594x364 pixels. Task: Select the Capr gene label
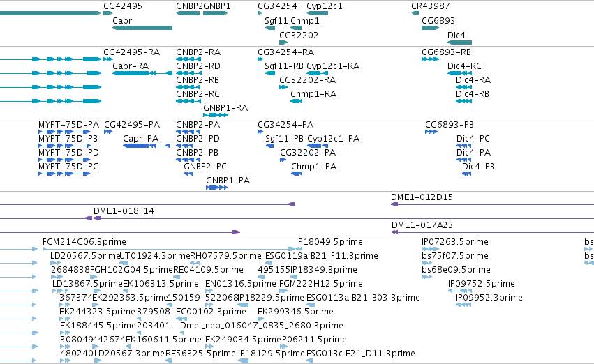tap(122, 21)
